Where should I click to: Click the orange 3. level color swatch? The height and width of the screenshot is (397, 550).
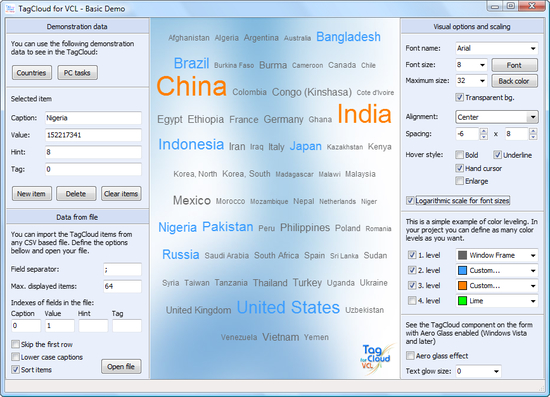pyautogui.click(x=463, y=286)
